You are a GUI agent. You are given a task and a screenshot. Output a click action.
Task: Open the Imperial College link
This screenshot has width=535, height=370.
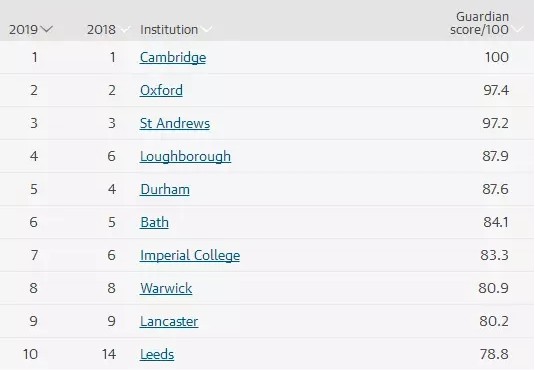point(190,255)
